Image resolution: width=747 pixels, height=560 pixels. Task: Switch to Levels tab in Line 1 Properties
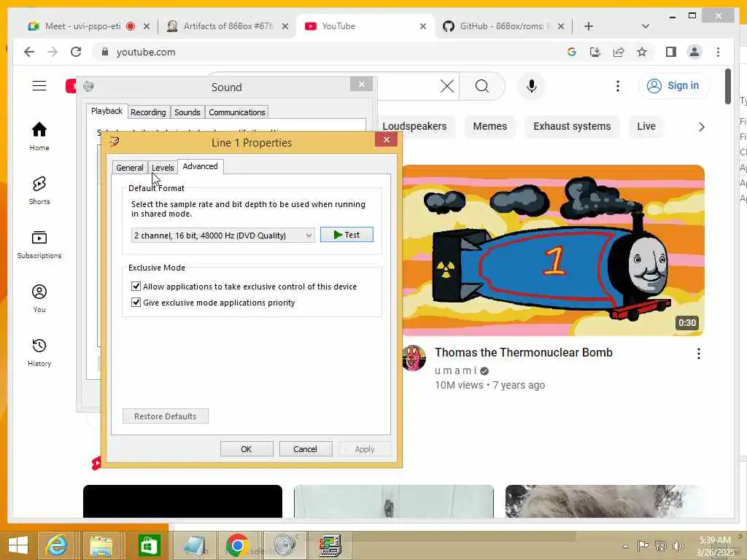163,168
